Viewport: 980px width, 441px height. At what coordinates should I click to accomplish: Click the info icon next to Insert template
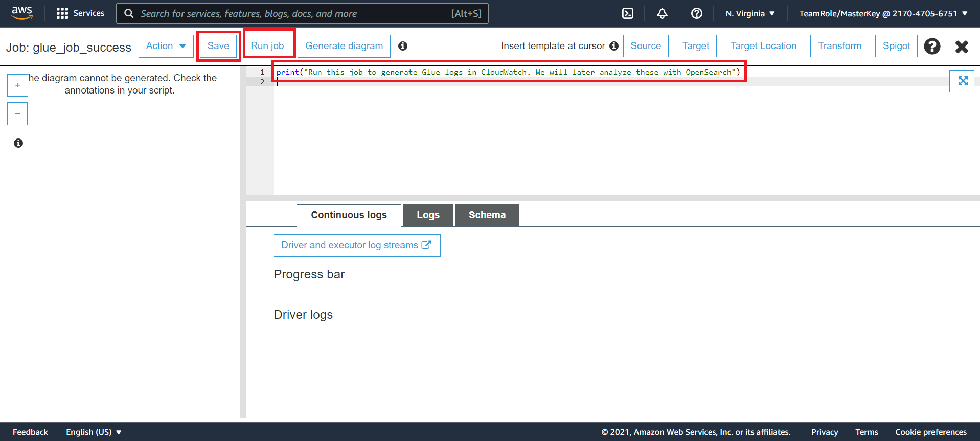(614, 46)
